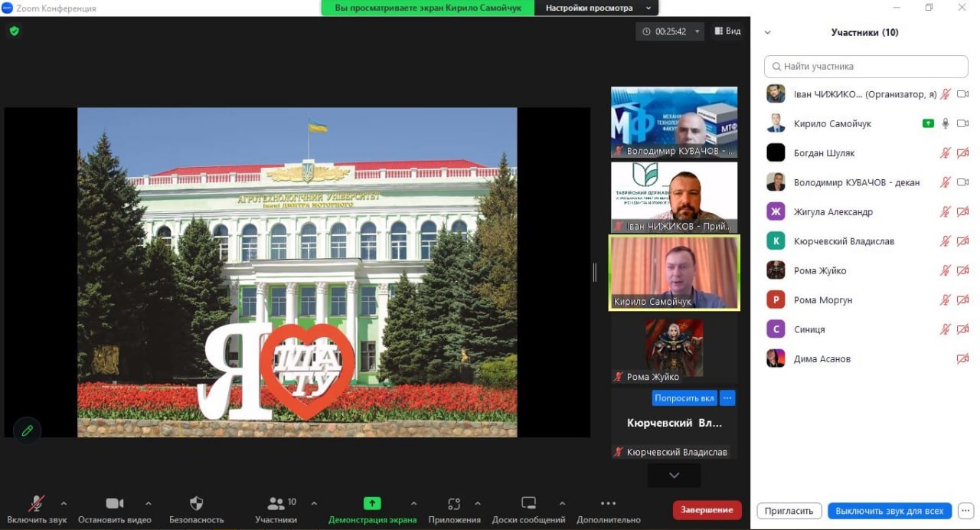Screen dimensions: 980x530
Task: Focus the Найти участника search field
Action: coord(866,67)
